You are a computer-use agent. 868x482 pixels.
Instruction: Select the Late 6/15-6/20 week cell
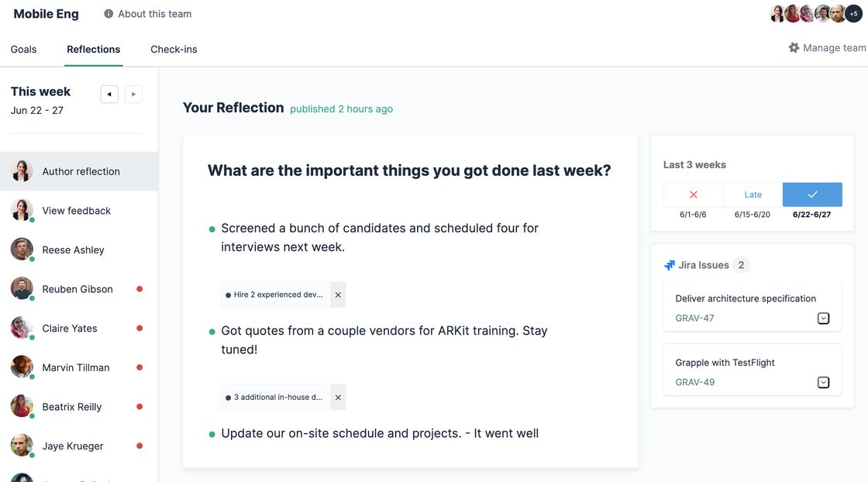pos(753,195)
